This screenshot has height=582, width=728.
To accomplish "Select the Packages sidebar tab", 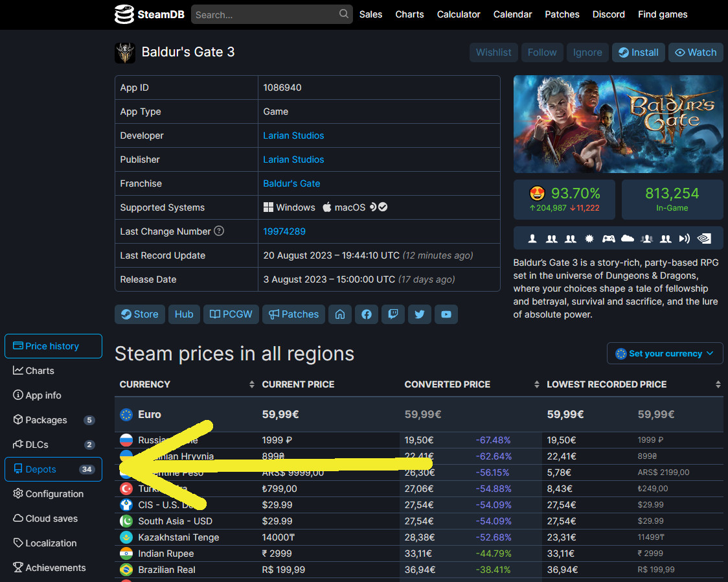I will click(53, 420).
